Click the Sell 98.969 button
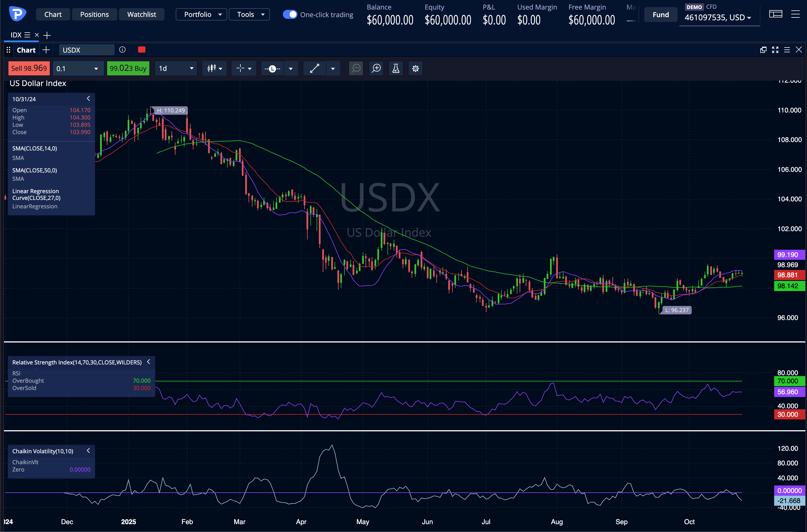 [x=29, y=69]
